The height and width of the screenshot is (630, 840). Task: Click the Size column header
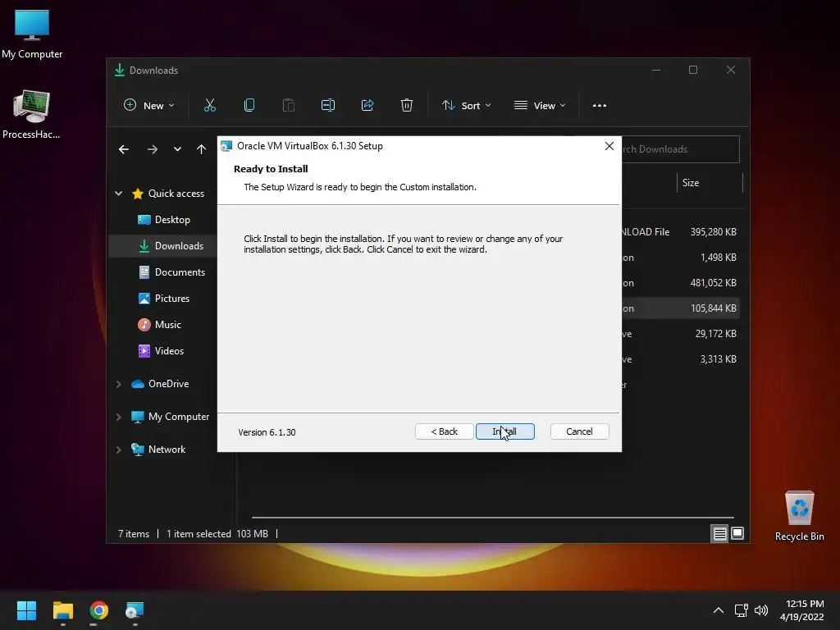tap(710, 183)
